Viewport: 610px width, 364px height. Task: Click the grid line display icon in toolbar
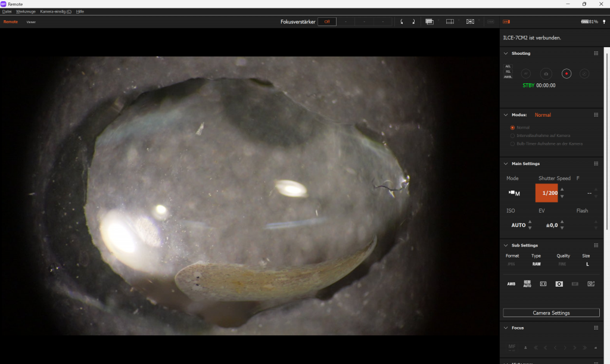pos(450,21)
